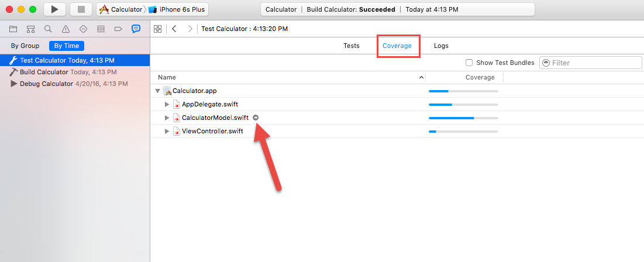Click hammer icon of Build Calculator report

(x=13, y=72)
